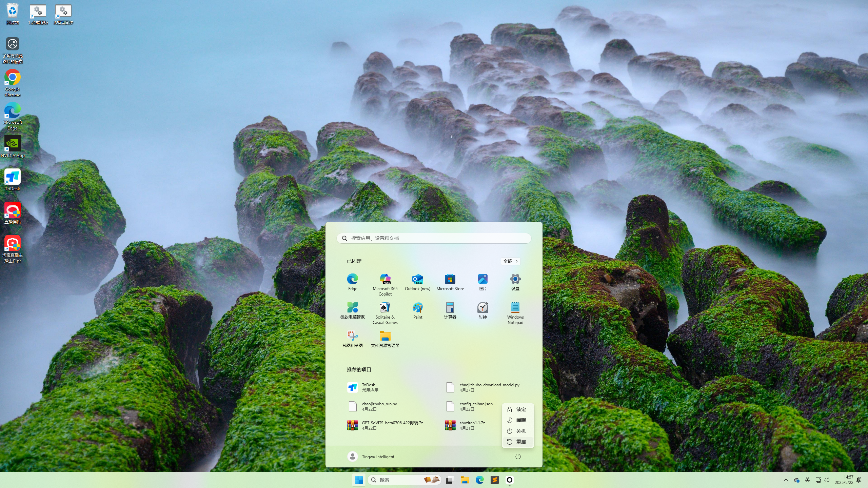This screenshot has width=868, height=488.
Task: Click the power button in Start menu
Action: click(518, 456)
